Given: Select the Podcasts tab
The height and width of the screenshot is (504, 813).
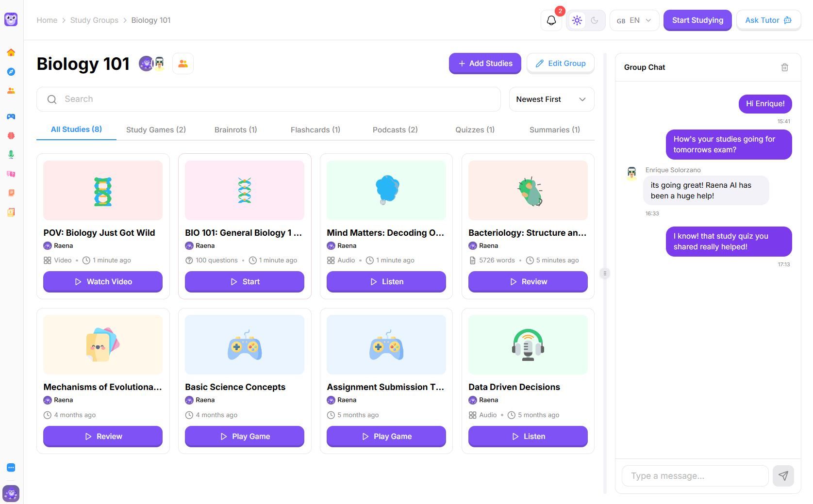Looking at the screenshot, I should pos(395,130).
